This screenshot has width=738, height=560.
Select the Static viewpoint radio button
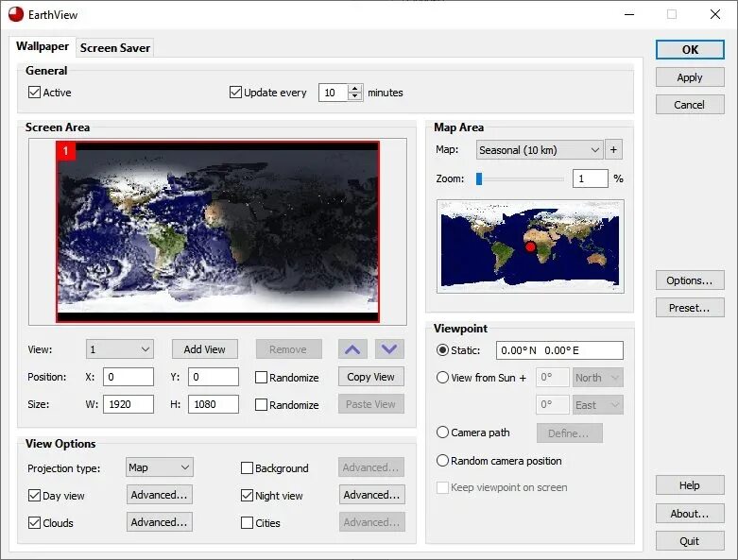(442, 350)
